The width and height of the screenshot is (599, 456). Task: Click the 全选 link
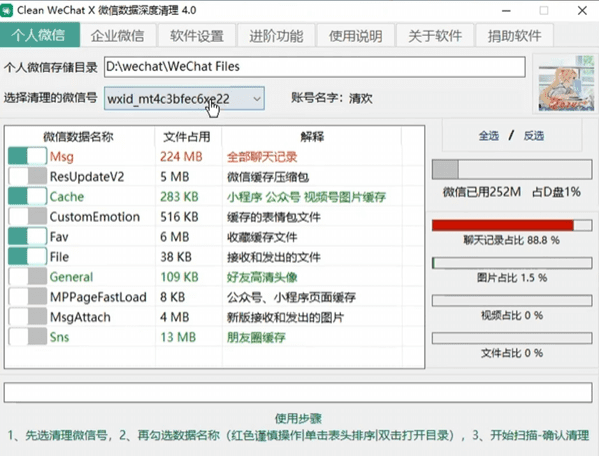tap(489, 136)
